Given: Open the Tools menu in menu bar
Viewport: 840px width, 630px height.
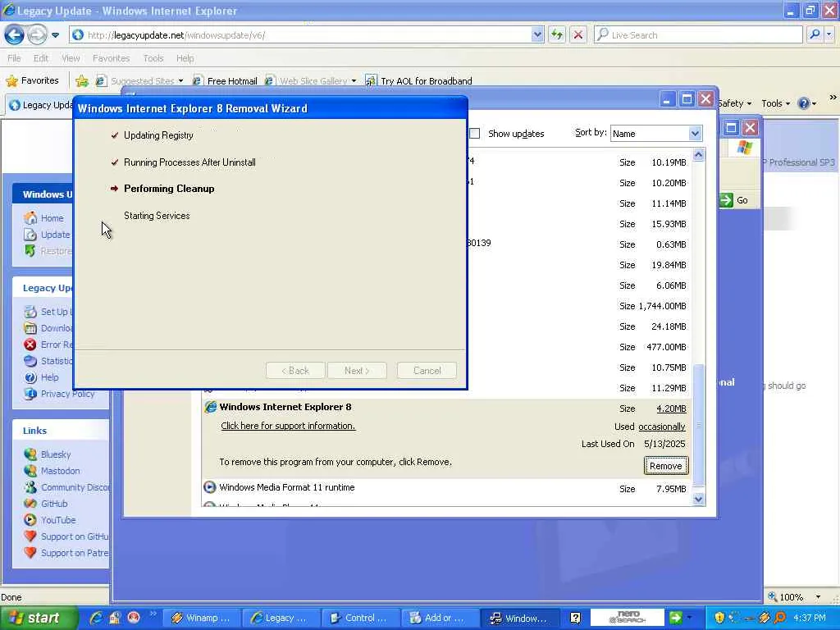Looking at the screenshot, I should (x=153, y=58).
